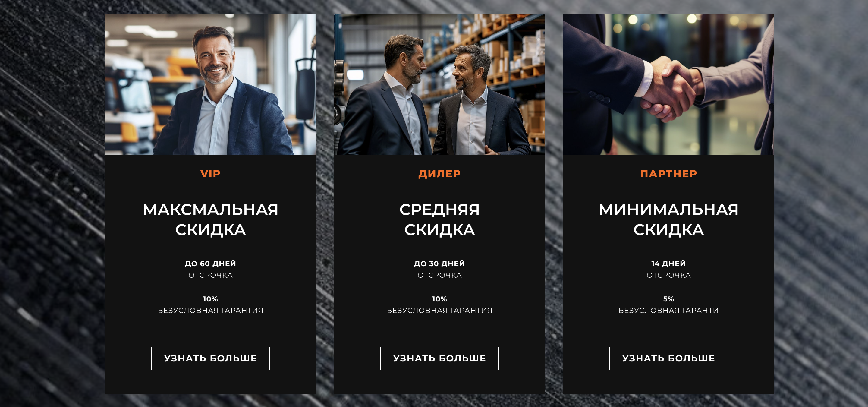
Task: Open the smiling businessman photo
Action: [211, 84]
